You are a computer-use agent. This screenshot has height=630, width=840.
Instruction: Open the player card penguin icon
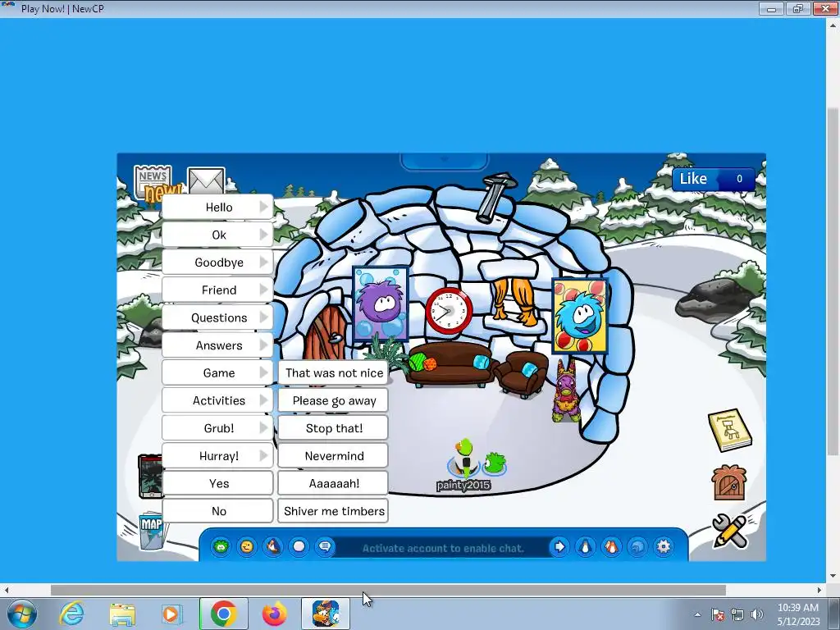[x=586, y=546]
